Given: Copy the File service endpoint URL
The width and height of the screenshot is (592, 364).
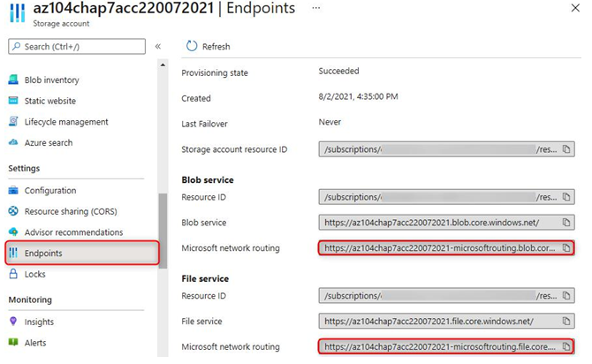Looking at the screenshot, I should (566, 322).
